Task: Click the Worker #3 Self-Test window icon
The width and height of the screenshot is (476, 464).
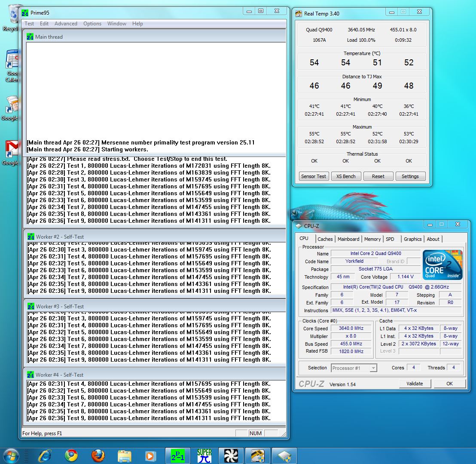Action: 31,306
